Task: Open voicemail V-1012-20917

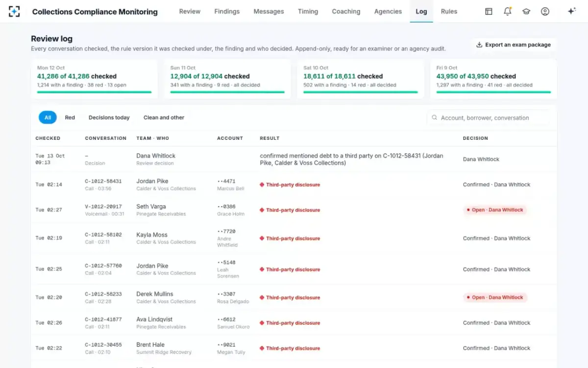Action: [103, 207]
